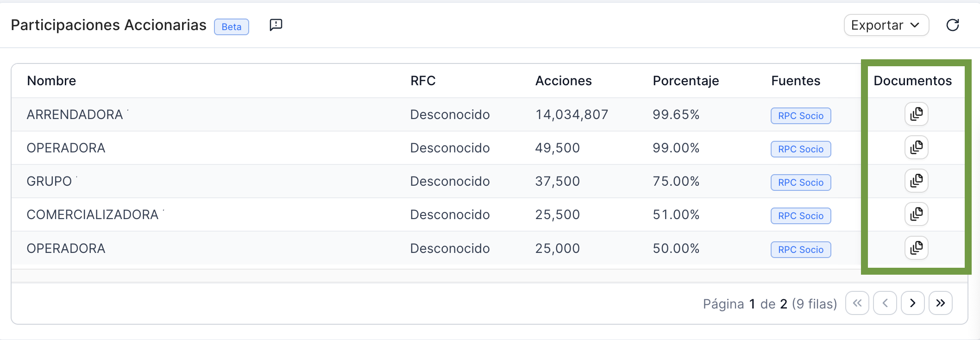Open documents icon for the GRUPO row
The height and width of the screenshot is (340, 980).
[x=916, y=181]
